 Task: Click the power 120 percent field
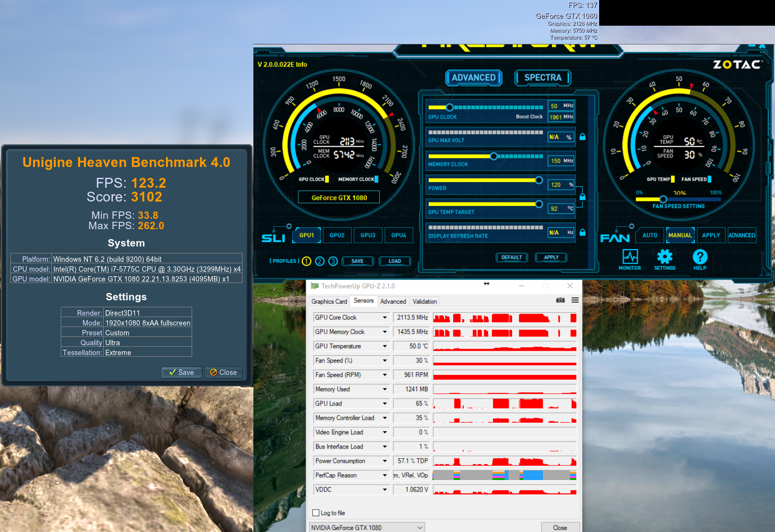point(562,185)
